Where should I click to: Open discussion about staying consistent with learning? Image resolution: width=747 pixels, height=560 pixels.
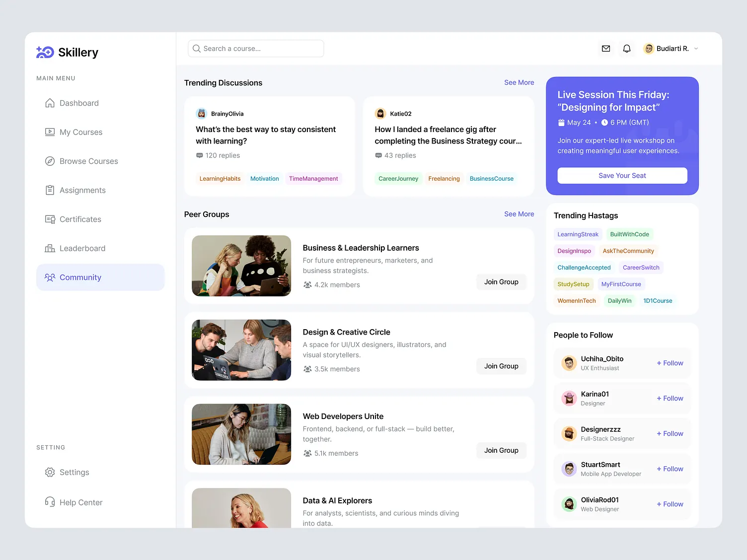tap(266, 135)
